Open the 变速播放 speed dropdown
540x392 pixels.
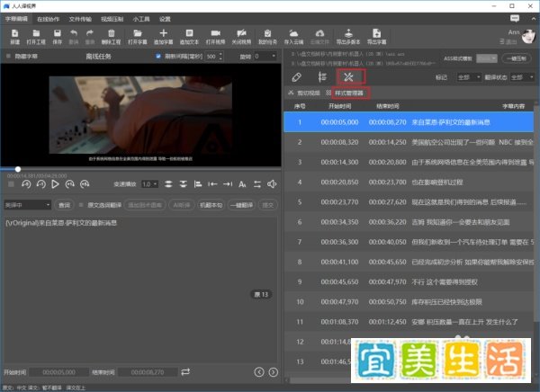pos(149,184)
